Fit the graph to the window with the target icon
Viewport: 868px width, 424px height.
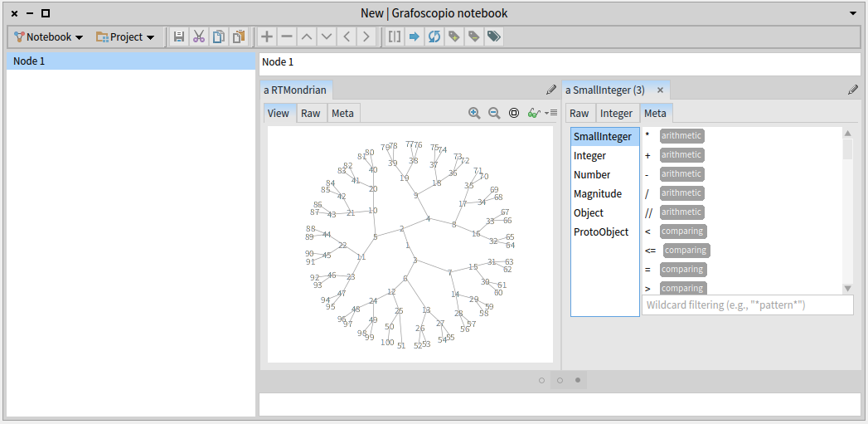[x=514, y=113]
